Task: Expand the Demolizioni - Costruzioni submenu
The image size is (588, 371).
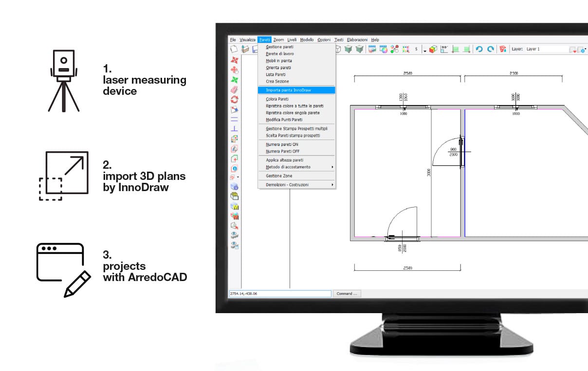Action: coord(296,185)
